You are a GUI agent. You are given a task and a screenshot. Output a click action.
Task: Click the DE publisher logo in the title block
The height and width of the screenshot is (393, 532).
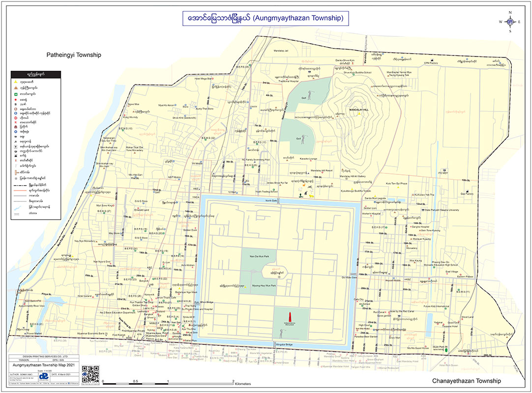(44, 377)
